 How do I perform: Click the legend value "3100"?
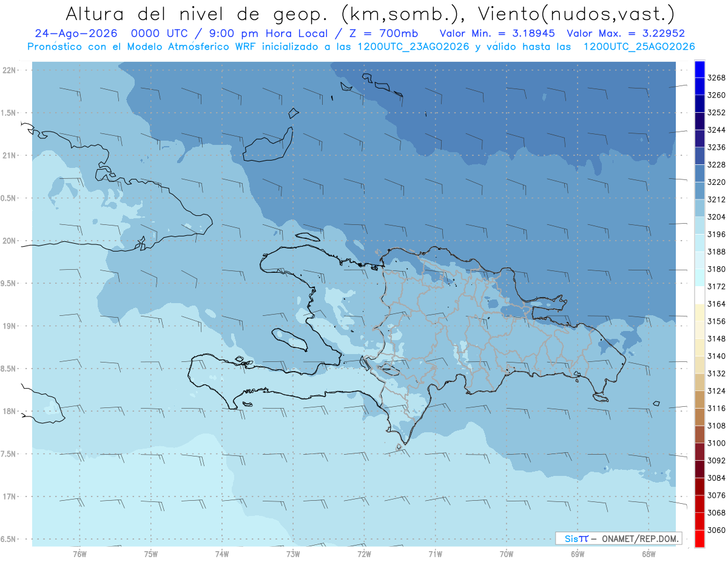(716, 443)
